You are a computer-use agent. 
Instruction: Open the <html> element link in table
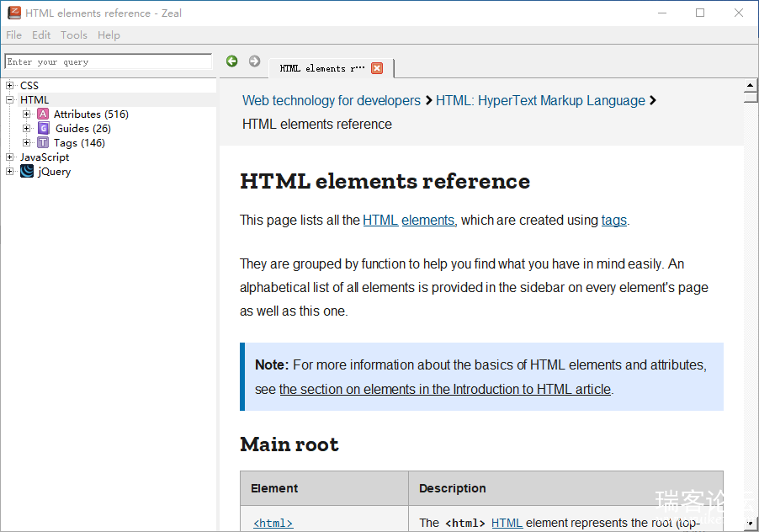click(273, 524)
